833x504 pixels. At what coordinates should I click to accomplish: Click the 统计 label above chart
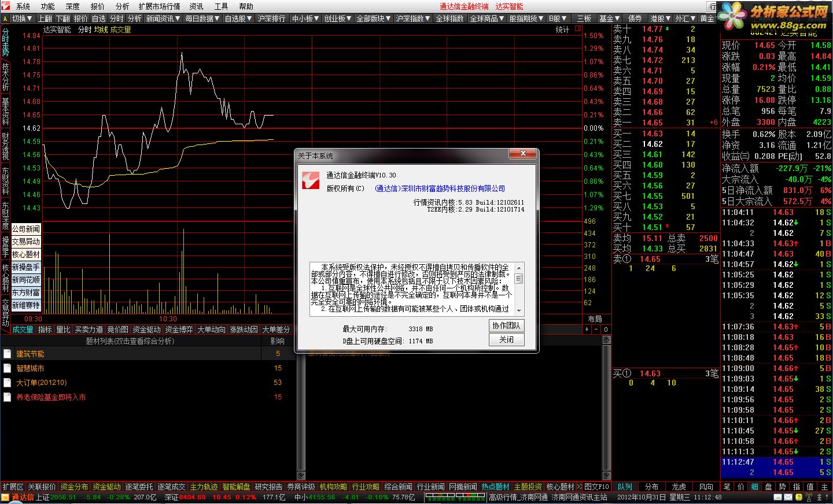(562, 29)
